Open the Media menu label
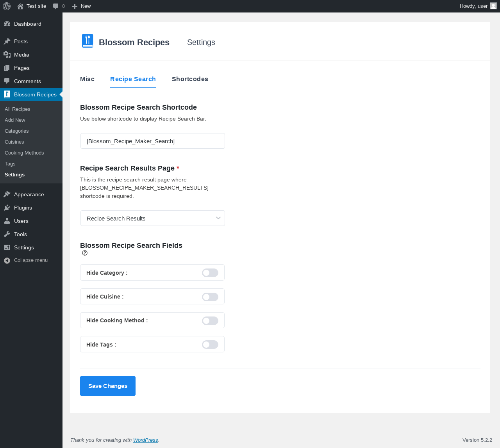500x448 pixels. 21,55
